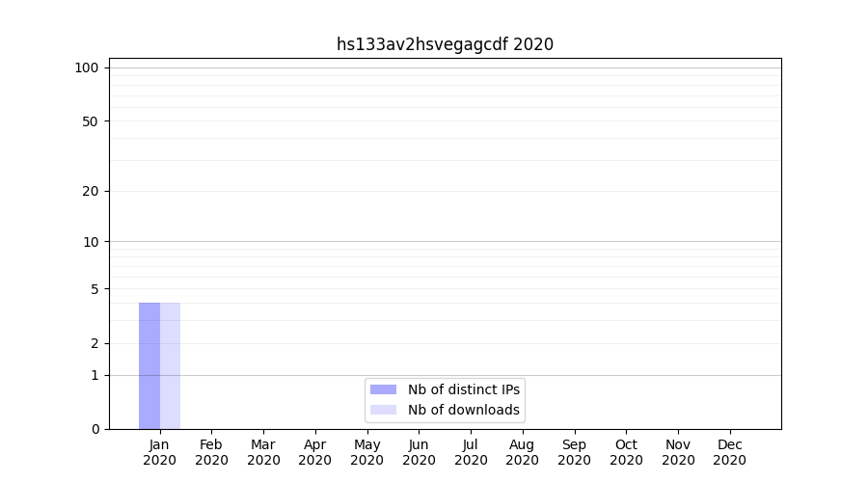The height and width of the screenshot is (482, 868).
Task: Click the Oct 2020 x-axis label
Action: tap(626, 452)
